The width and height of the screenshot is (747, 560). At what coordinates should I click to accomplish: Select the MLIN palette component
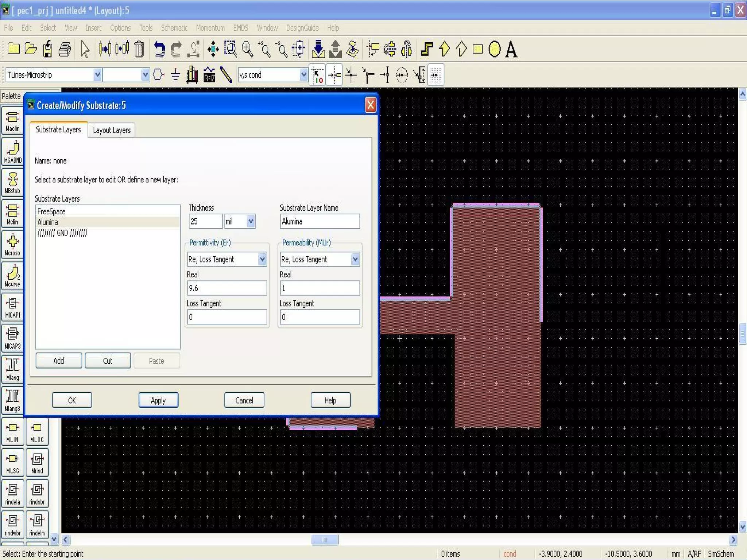12,432
